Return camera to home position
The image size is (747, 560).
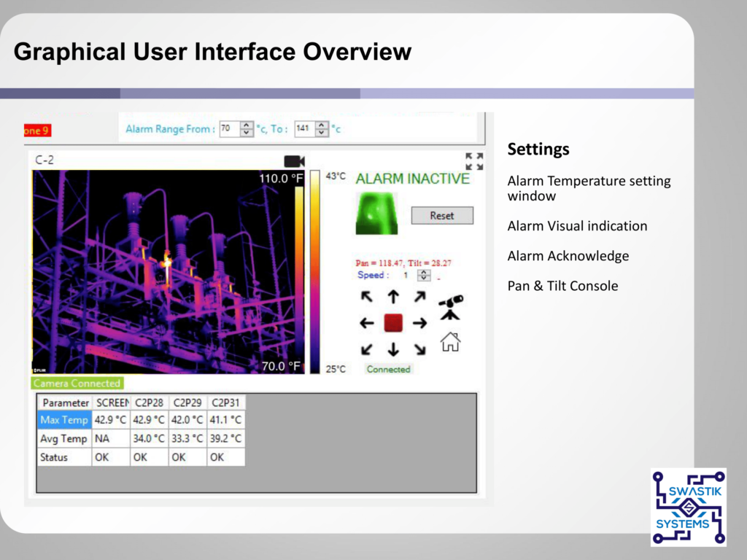pyautogui.click(x=450, y=342)
